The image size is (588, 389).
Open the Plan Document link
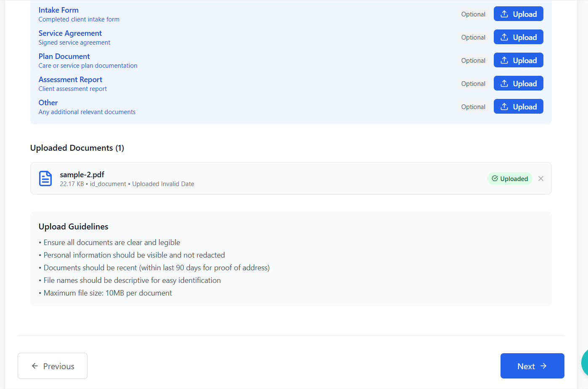coord(64,56)
